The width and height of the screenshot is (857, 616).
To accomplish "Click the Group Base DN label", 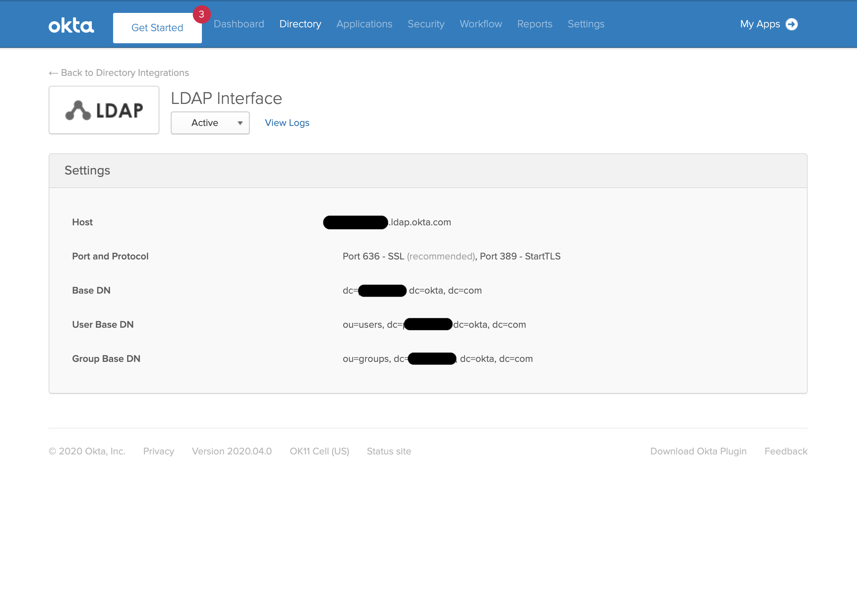I will 106,359.
